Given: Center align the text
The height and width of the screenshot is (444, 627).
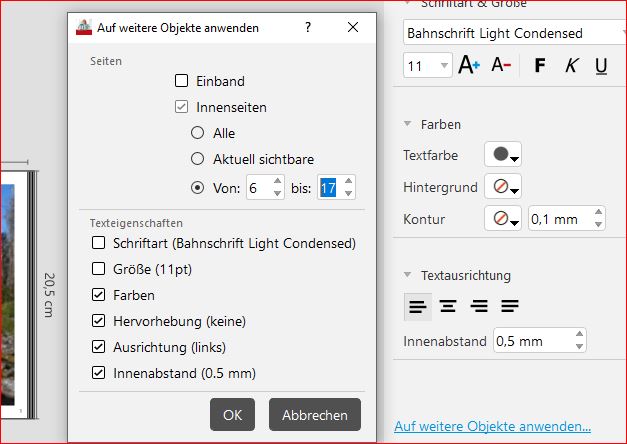Looking at the screenshot, I should pos(448,306).
